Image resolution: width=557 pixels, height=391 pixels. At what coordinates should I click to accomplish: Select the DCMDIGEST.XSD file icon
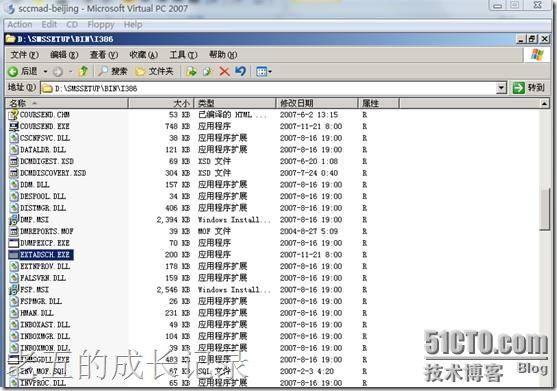(x=13, y=162)
